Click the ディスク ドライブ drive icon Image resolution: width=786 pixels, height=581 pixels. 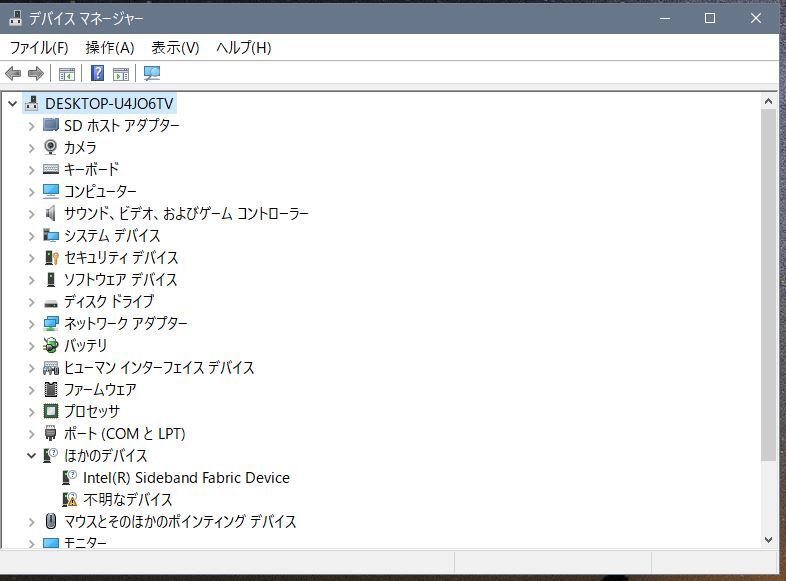pyautogui.click(x=51, y=303)
